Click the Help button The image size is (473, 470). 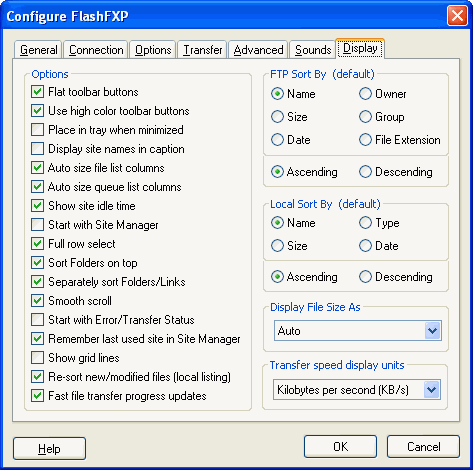[x=49, y=449]
